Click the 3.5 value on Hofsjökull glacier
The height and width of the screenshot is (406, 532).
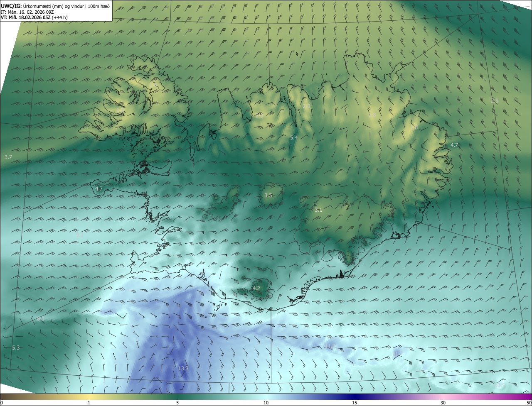268,195
